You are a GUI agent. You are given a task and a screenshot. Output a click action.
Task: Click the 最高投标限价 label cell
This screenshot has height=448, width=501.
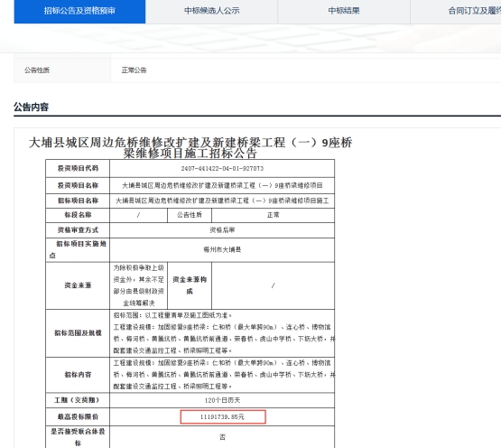[78, 417]
